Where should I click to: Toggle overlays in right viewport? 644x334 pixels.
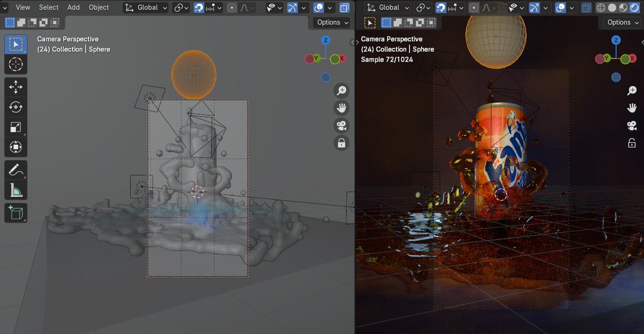561,8
